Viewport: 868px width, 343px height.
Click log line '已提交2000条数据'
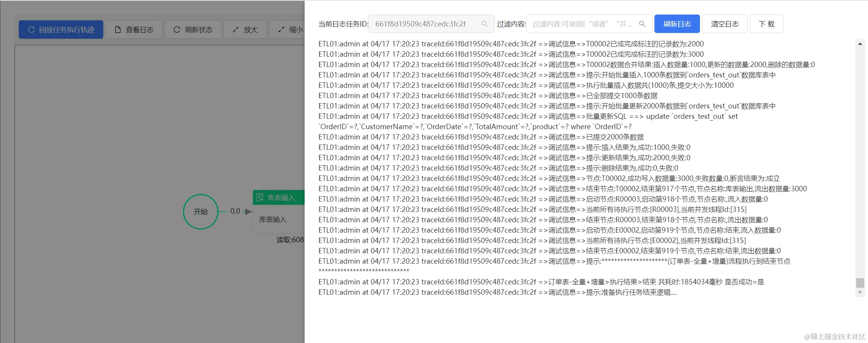point(481,137)
